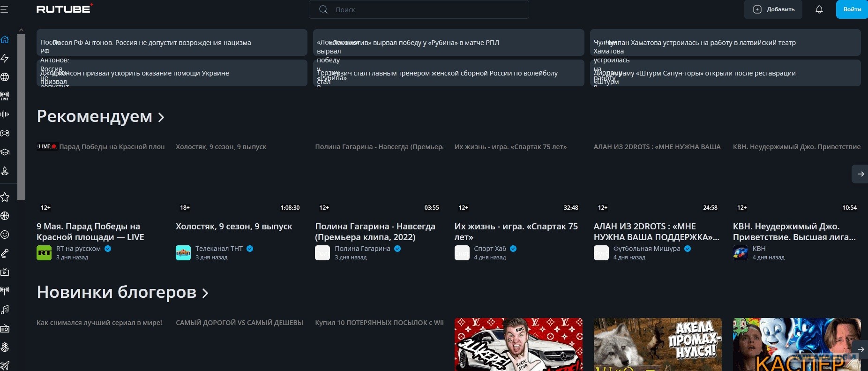The image size is (868, 371).
Task: Click the Поиск search field
Action: pyautogui.click(x=419, y=9)
